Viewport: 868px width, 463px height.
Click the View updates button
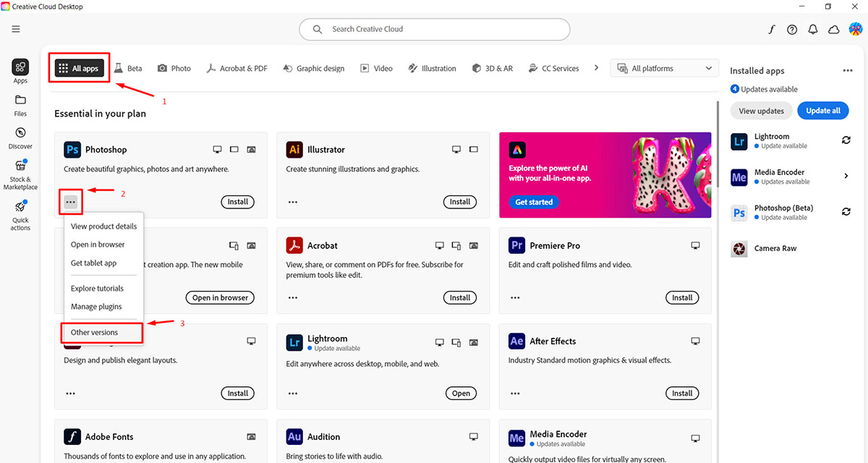[761, 111]
